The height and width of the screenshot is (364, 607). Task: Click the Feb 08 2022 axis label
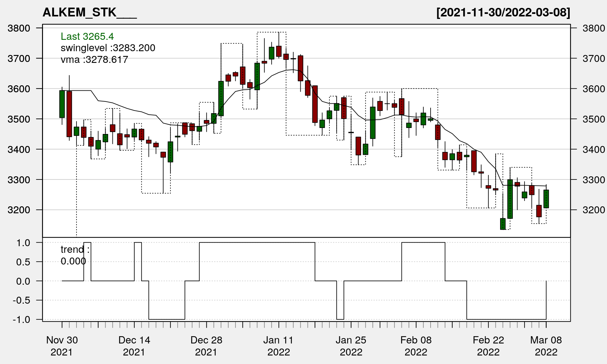coord(416,346)
